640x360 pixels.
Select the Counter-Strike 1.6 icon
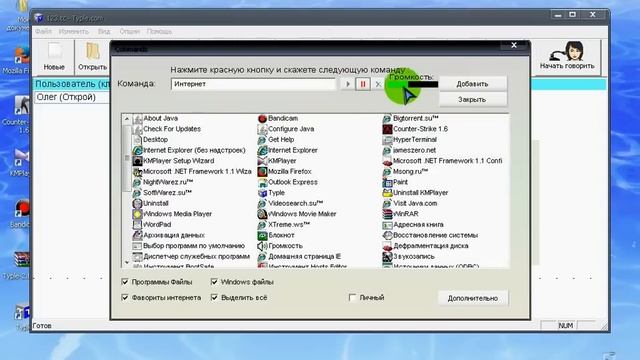point(387,129)
